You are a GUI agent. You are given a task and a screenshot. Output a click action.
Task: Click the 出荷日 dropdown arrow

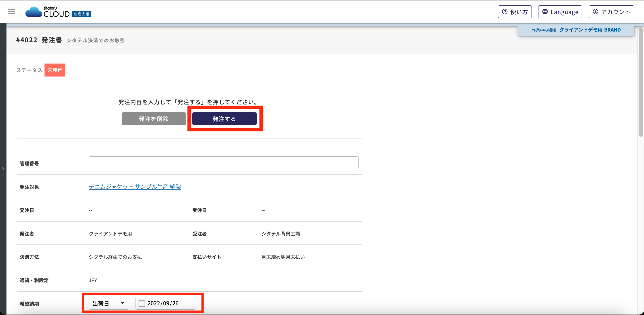[x=123, y=303]
